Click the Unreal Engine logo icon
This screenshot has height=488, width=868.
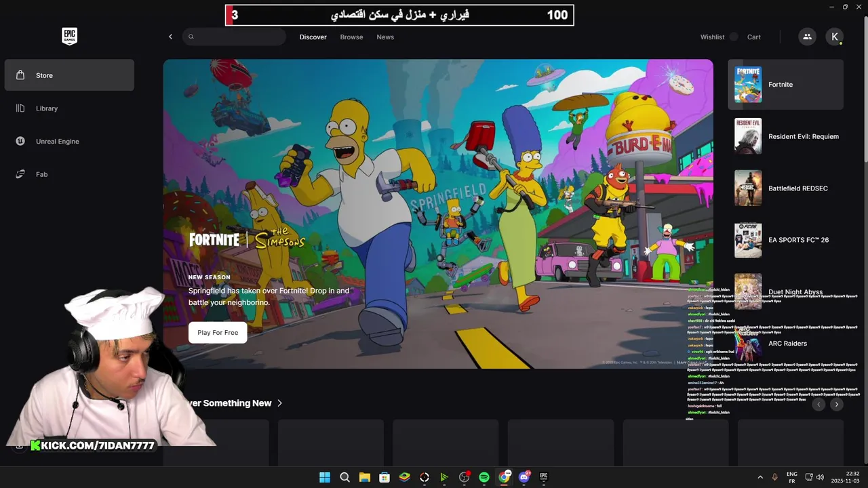[x=20, y=141]
